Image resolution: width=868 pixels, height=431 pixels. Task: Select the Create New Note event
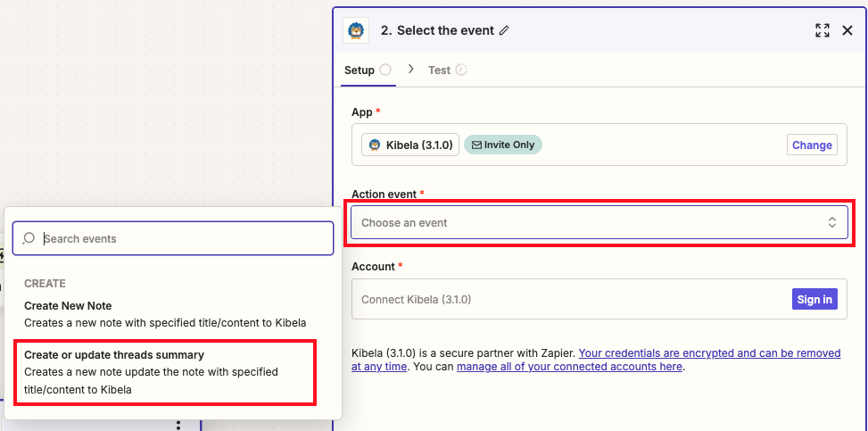165,314
